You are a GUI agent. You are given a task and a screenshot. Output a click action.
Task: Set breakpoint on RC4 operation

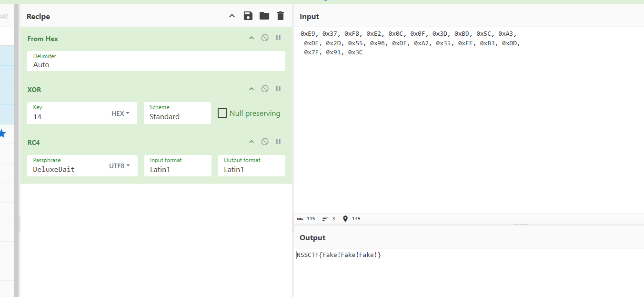(x=278, y=142)
